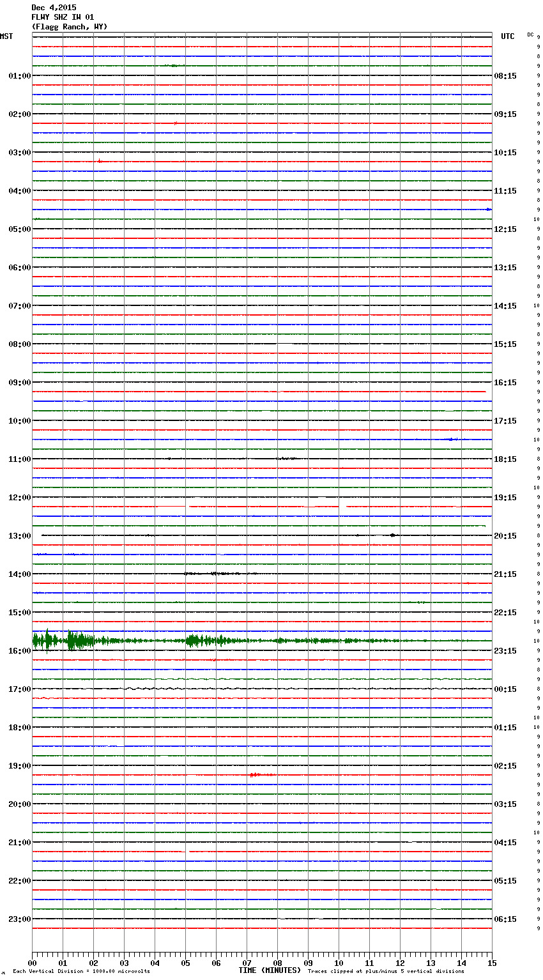This screenshot has height=980, width=543.
Task: Select the 08:00 MST row label
Action: tap(19, 344)
